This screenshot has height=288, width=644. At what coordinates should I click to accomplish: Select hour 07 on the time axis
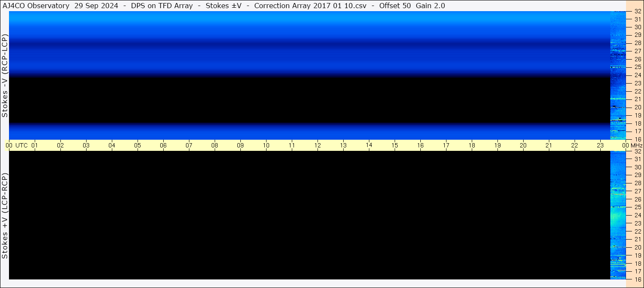click(x=189, y=145)
